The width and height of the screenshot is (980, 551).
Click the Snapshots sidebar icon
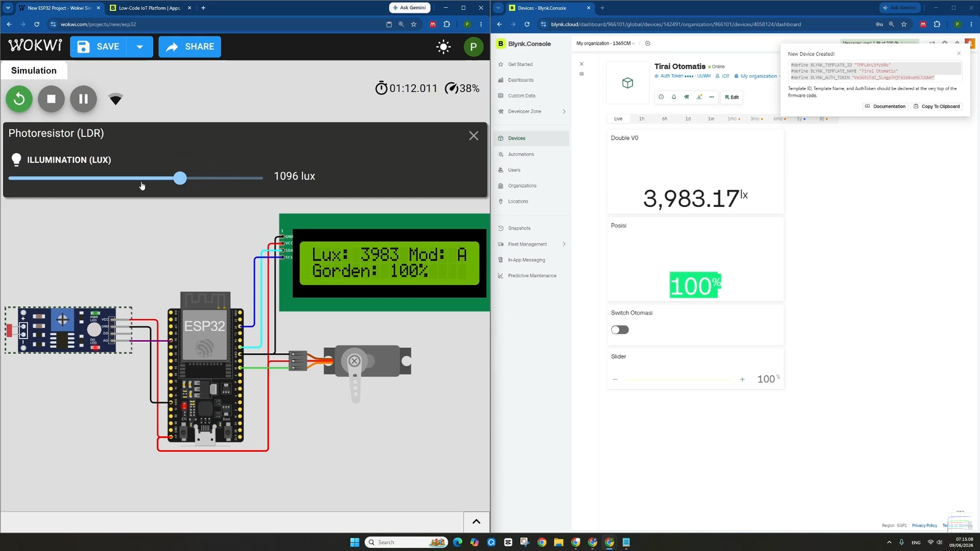tap(500, 228)
